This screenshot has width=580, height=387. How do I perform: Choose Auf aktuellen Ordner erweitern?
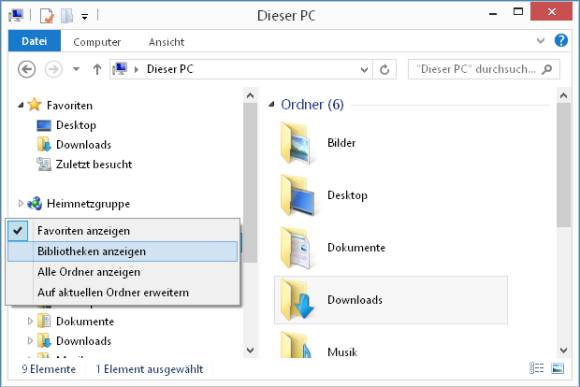123,292
